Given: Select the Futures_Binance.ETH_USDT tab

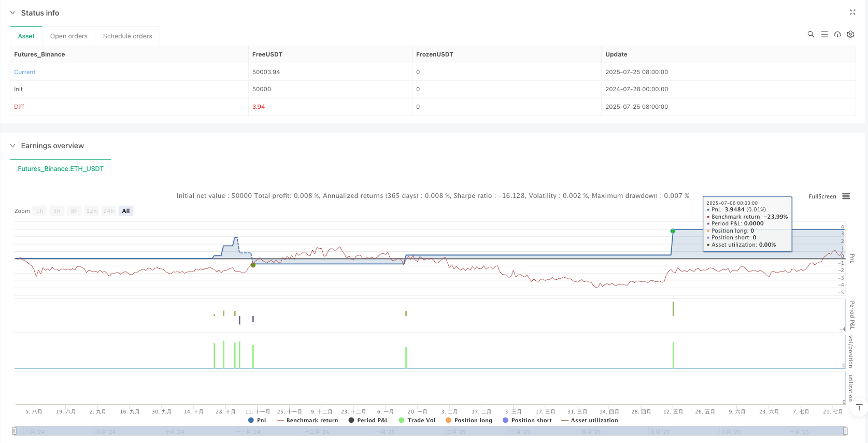Looking at the screenshot, I should tap(61, 169).
